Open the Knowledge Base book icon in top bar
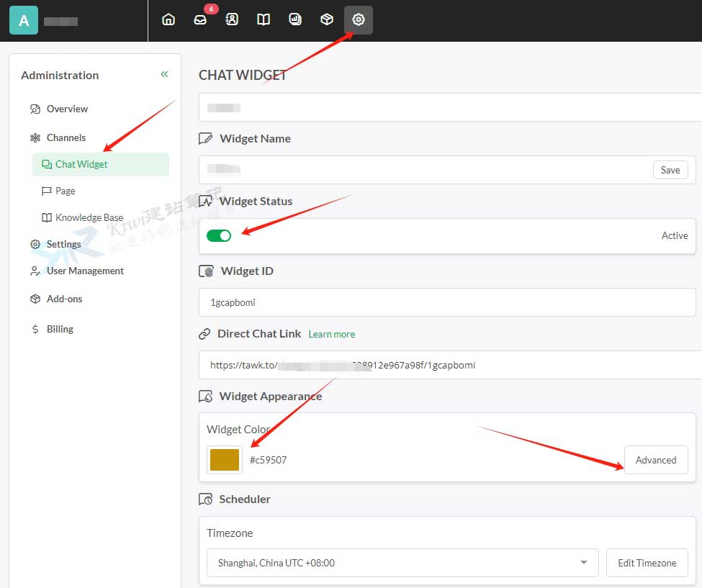This screenshot has height=588, width=702. [264, 20]
